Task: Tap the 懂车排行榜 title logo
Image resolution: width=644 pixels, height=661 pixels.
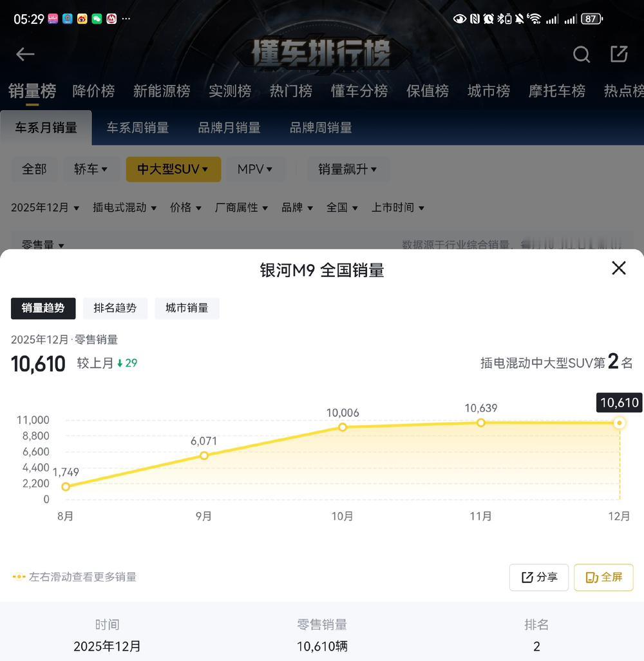Action: [x=321, y=53]
